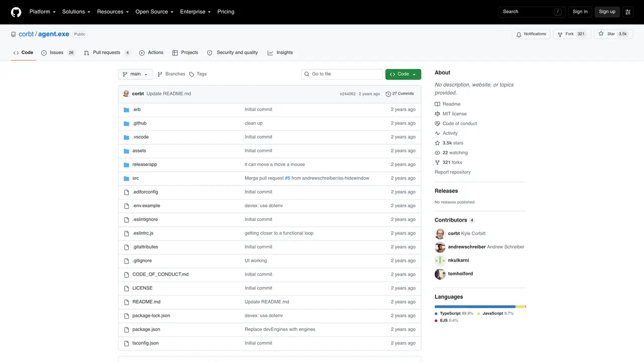View the 27 Commits link
The width and height of the screenshot is (644, 362).
coord(399,94)
